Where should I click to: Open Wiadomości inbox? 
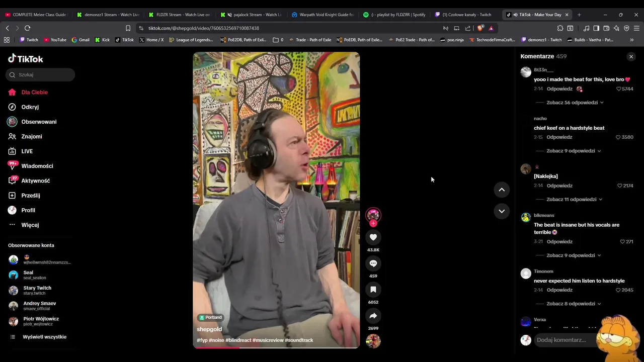[x=31, y=166]
